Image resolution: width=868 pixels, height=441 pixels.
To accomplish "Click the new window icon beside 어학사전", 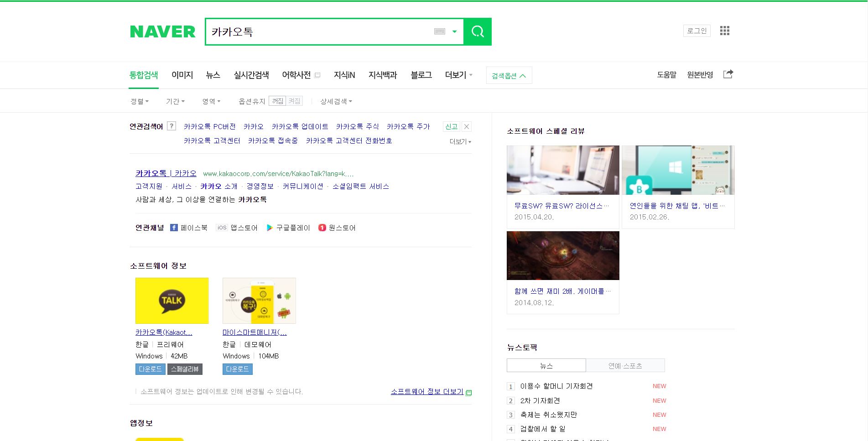I will (317, 75).
